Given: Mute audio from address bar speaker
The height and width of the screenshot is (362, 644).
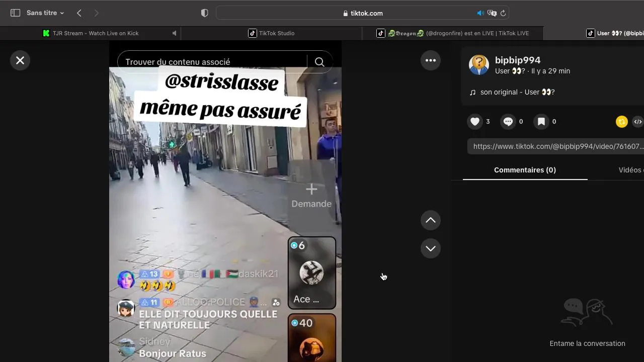Looking at the screenshot, I should [x=480, y=13].
